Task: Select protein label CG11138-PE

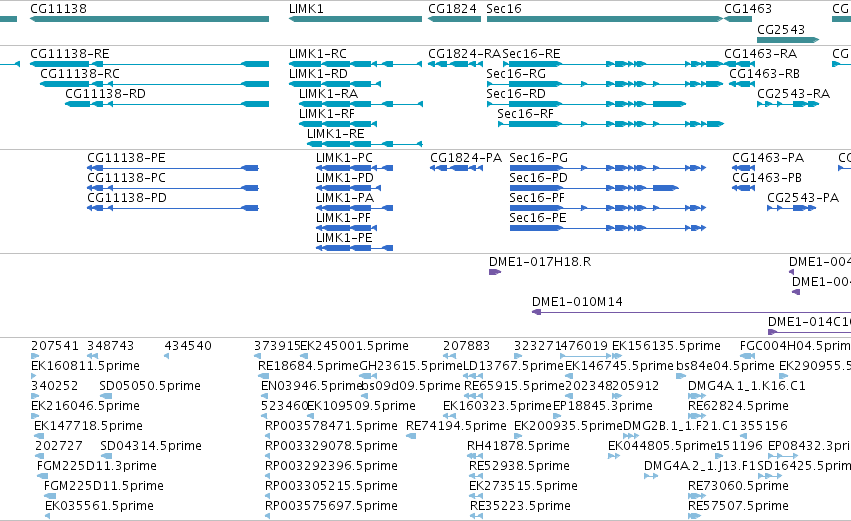Action: click(x=126, y=158)
